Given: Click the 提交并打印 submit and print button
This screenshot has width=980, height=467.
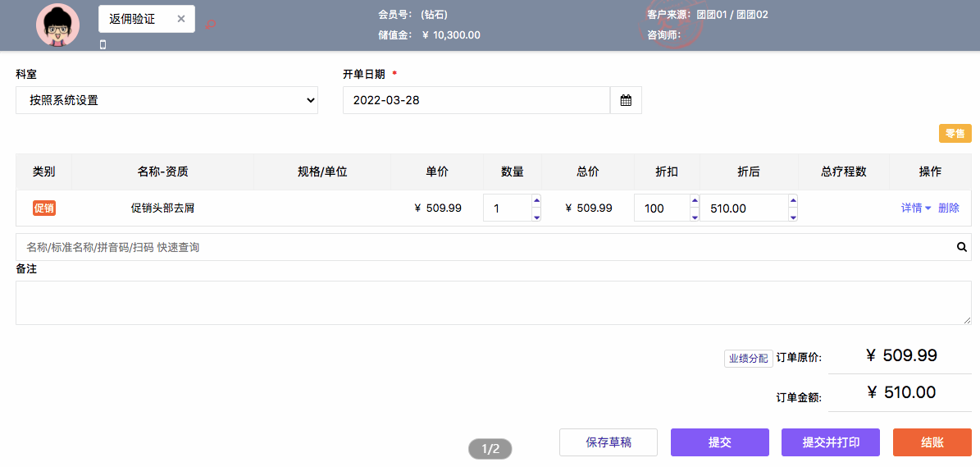Looking at the screenshot, I should pyautogui.click(x=831, y=442).
